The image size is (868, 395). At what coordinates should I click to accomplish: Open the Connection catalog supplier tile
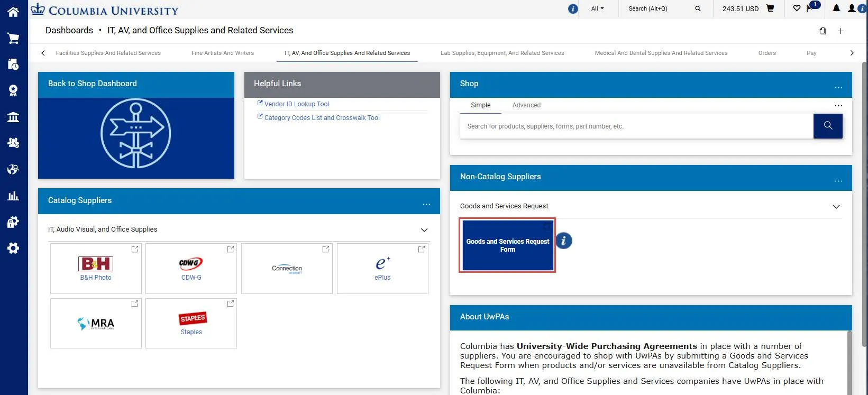pyautogui.click(x=287, y=269)
